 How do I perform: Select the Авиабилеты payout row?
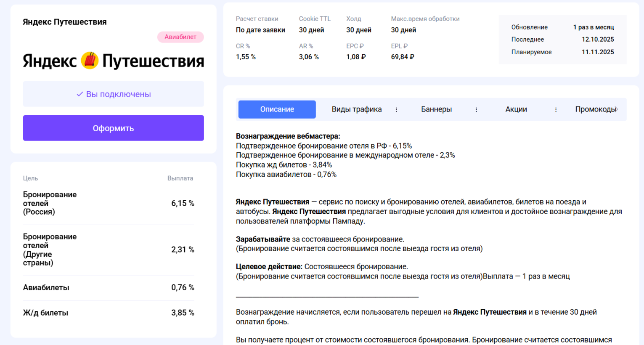click(109, 288)
